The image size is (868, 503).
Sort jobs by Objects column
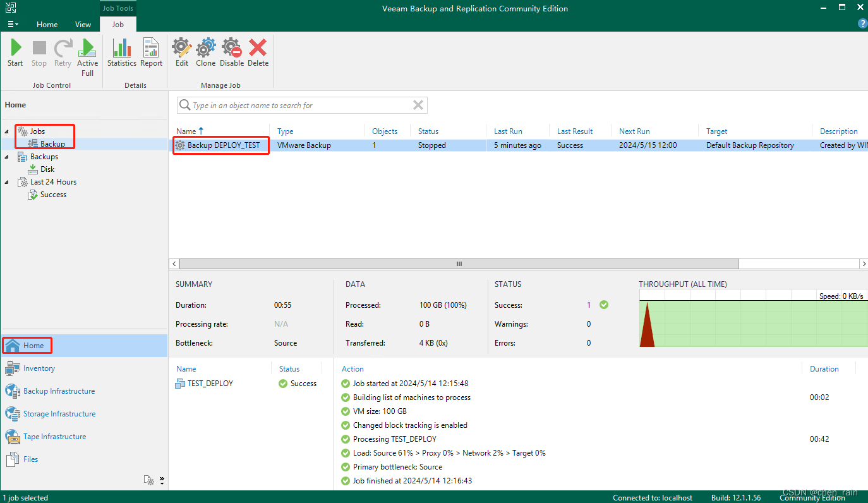(x=385, y=131)
